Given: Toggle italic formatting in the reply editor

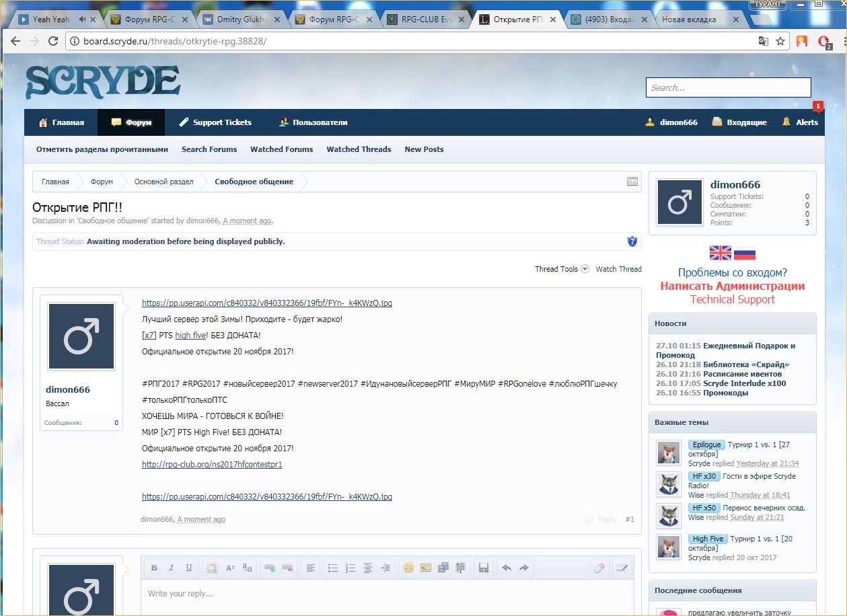Looking at the screenshot, I should point(172,568).
